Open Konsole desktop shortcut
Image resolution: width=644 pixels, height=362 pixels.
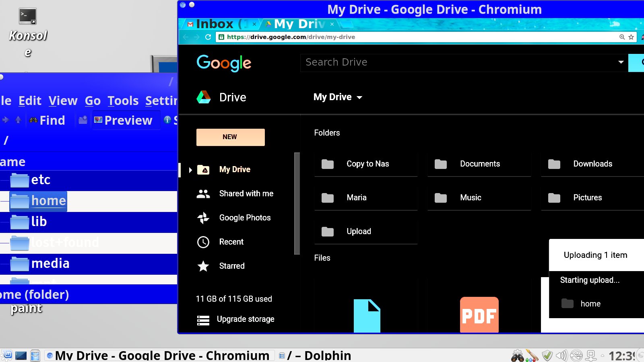click(28, 33)
